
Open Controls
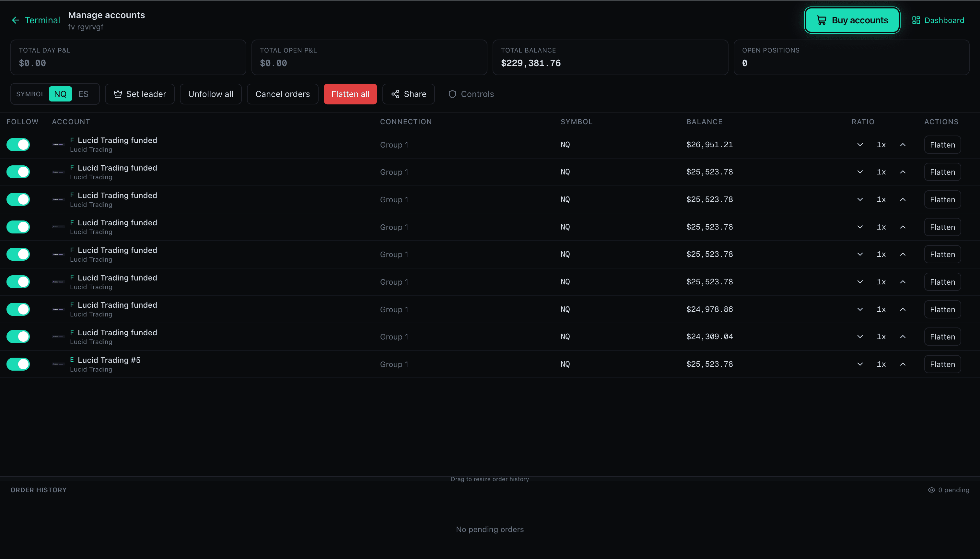471,94
